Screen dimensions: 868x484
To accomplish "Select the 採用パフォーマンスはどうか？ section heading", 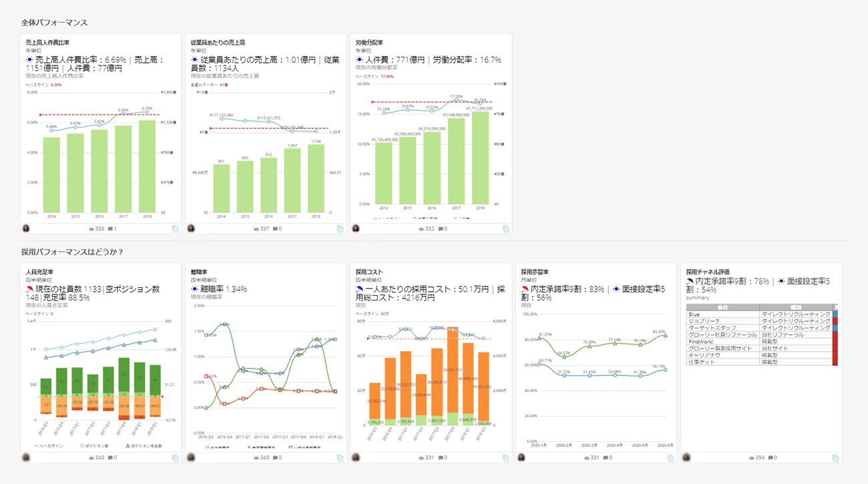I will coord(72,252).
